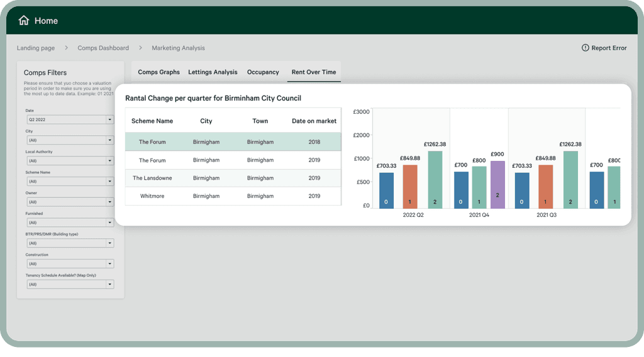Click the green £1262.38 bar in 2021 Q3
The height and width of the screenshot is (357, 644).
(x=570, y=180)
